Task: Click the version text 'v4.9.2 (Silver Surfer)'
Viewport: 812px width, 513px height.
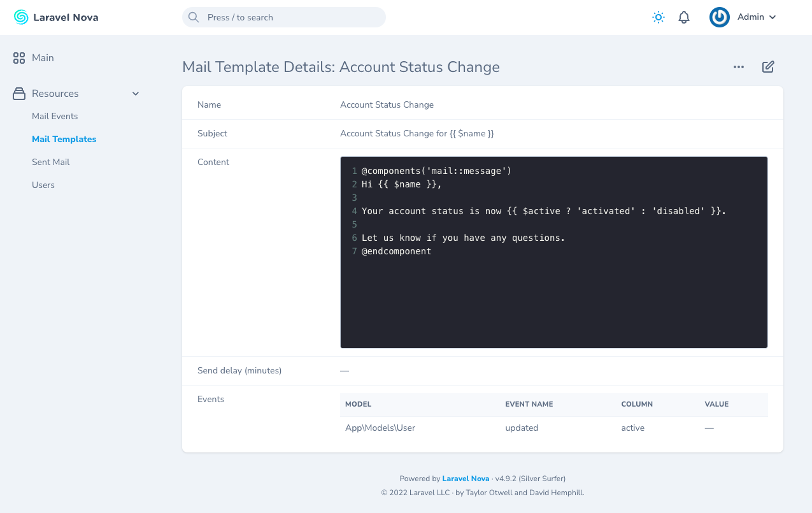Action: pyautogui.click(x=530, y=479)
